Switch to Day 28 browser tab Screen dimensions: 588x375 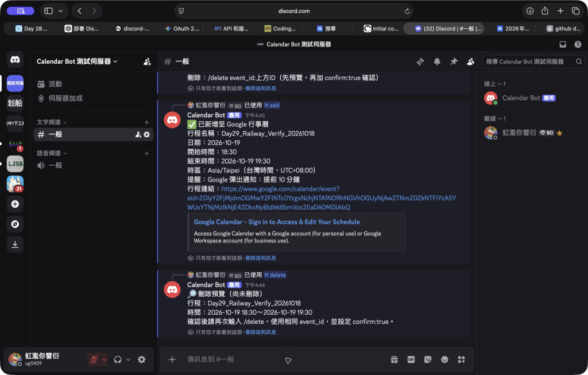[31, 29]
